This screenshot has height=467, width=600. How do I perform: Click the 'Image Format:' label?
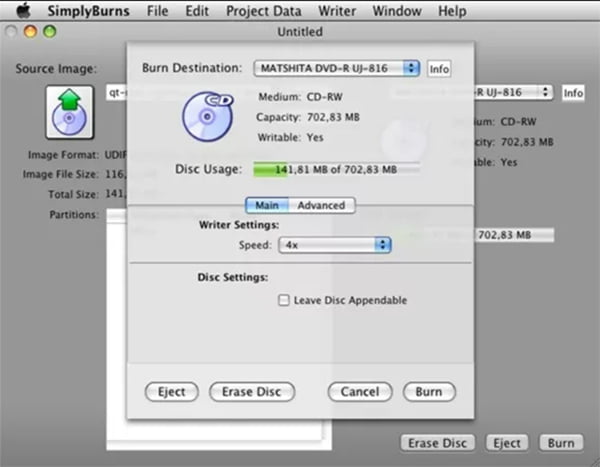pos(64,155)
